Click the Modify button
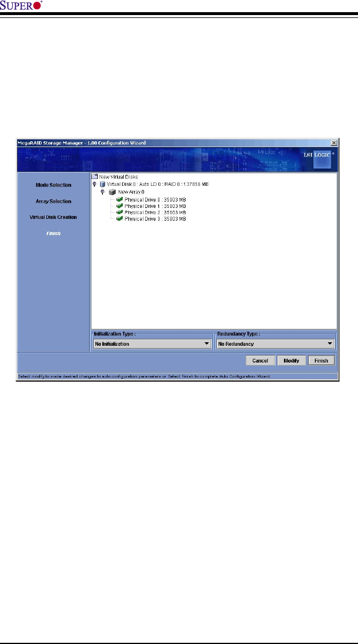This screenshot has width=358, height=644. pyautogui.click(x=291, y=361)
